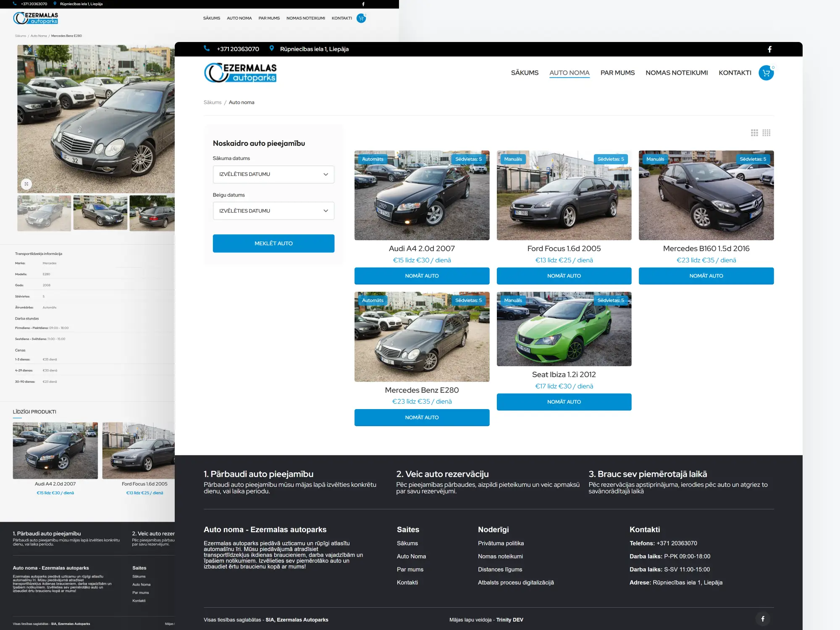Expand the car photo with fullscreen icon

[x=26, y=184]
